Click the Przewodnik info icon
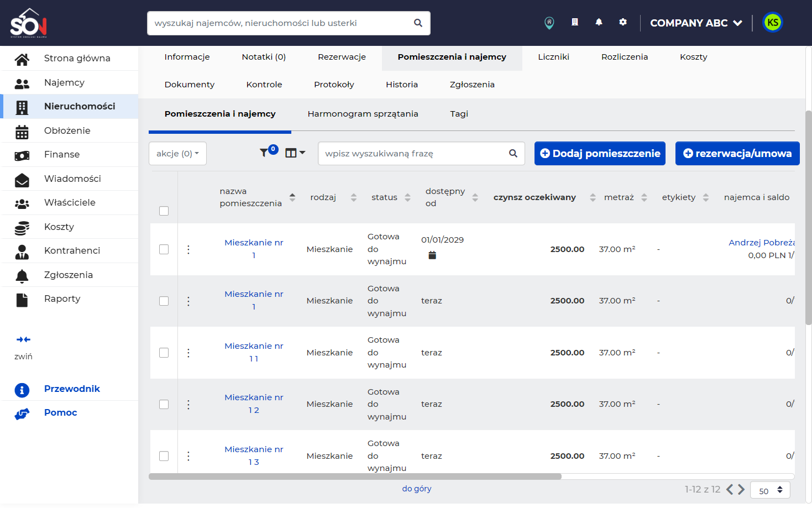Screen dimensions: 812x508 [x=22, y=390]
